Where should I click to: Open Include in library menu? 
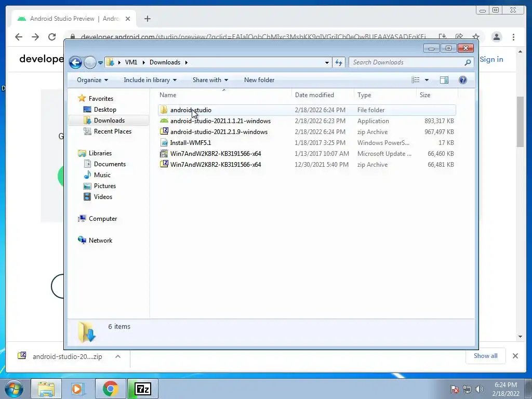point(150,80)
